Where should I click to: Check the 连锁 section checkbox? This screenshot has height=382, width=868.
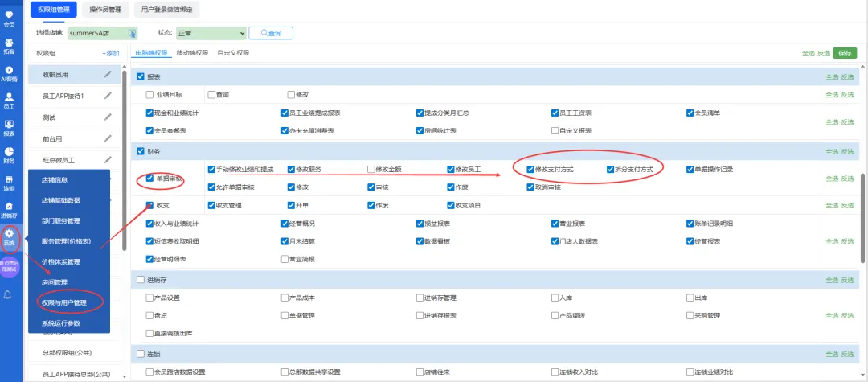click(141, 354)
